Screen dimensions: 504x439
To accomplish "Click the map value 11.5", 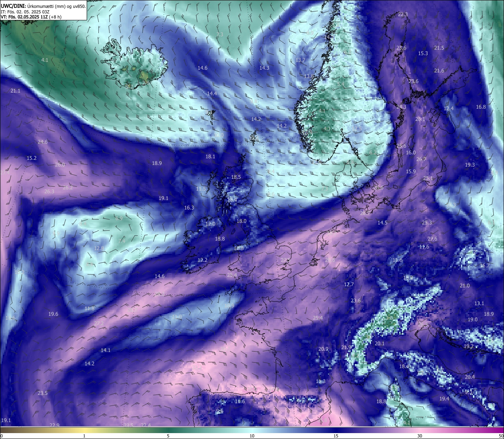I will [x=201, y=189].
